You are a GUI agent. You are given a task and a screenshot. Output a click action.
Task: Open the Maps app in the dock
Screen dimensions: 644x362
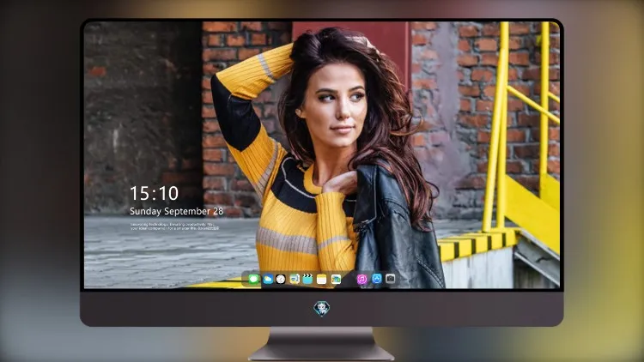coord(295,280)
